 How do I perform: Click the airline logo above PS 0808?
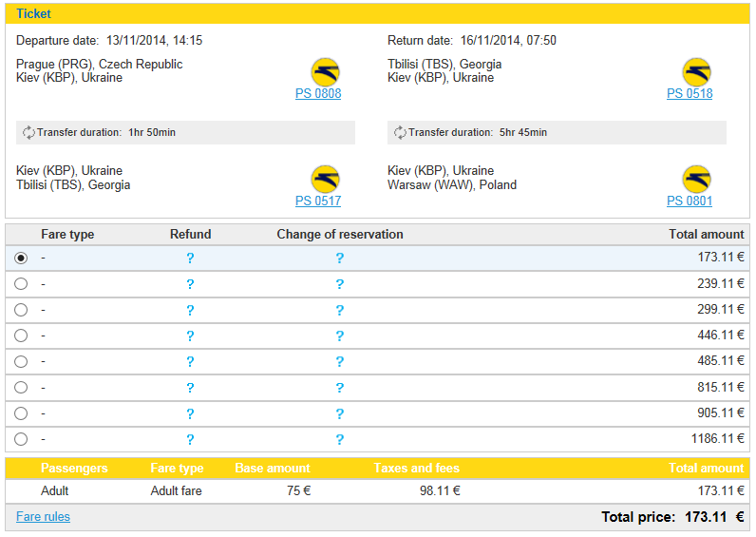pos(326,72)
